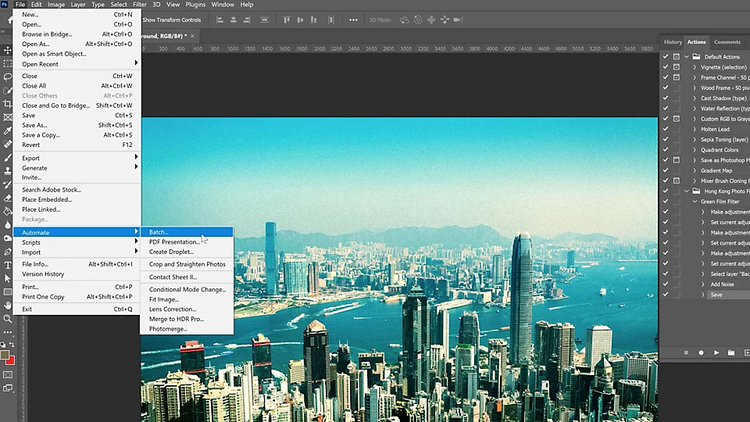Play the selected action
The height and width of the screenshot is (422, 750).
716,352
